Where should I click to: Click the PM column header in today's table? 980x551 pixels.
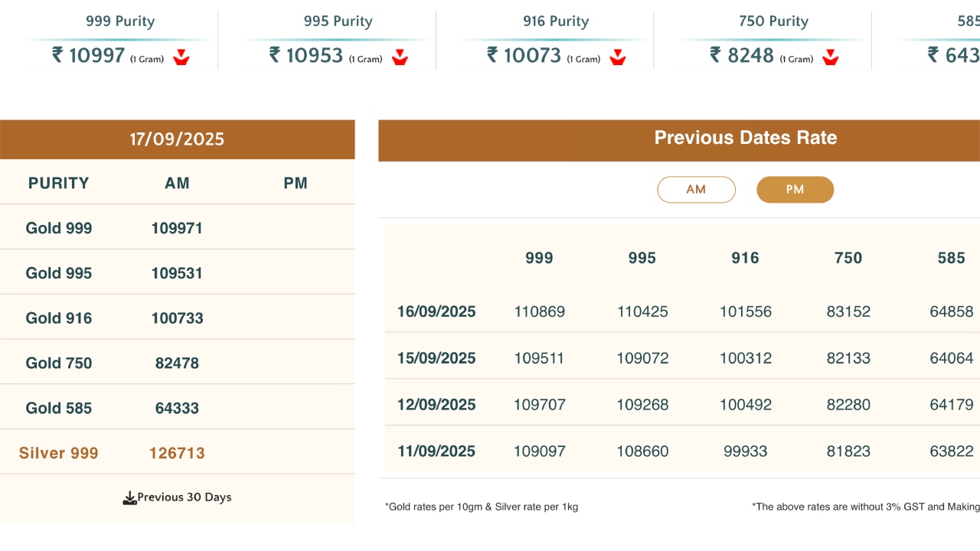tap(296, 183)
